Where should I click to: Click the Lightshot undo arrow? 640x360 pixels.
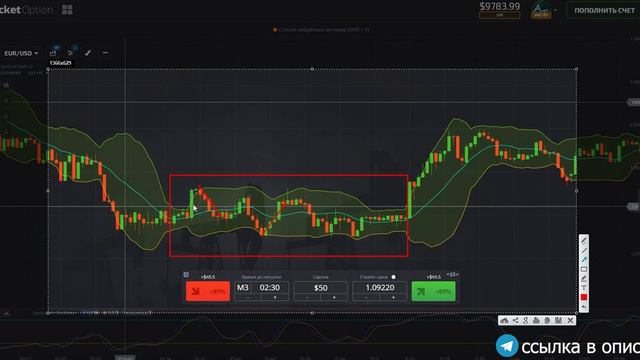pyautogui.click(x=584, y=307)
